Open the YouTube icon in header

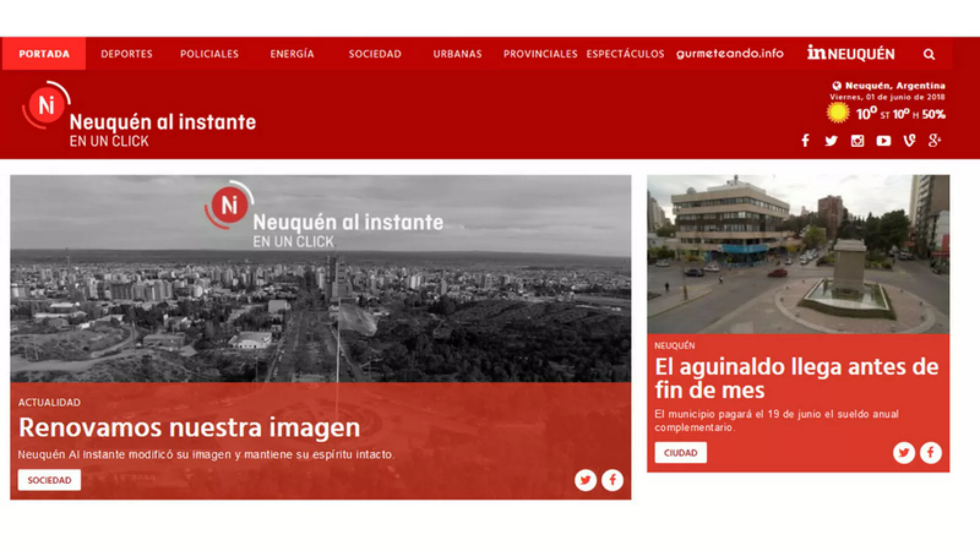[x=883, y=141]
